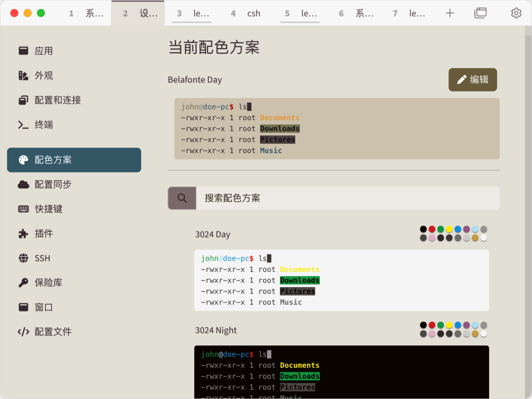Click the Belafonte Day scheme name
Viewport: 532px width, 399px height.
click(x=195, y=80)
